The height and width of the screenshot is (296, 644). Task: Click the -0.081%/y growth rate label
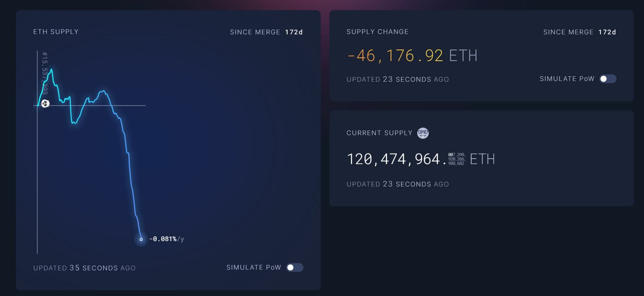pyautogui.click(x=167, y=239)
